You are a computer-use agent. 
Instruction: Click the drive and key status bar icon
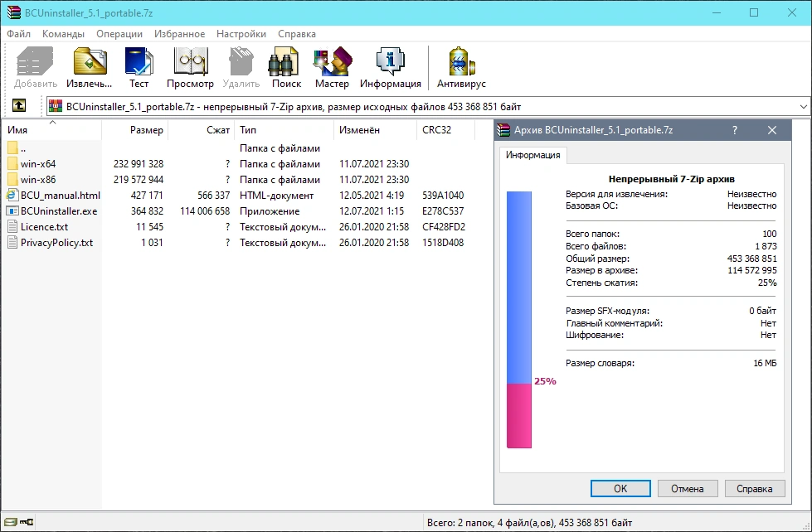pos(18,522)
